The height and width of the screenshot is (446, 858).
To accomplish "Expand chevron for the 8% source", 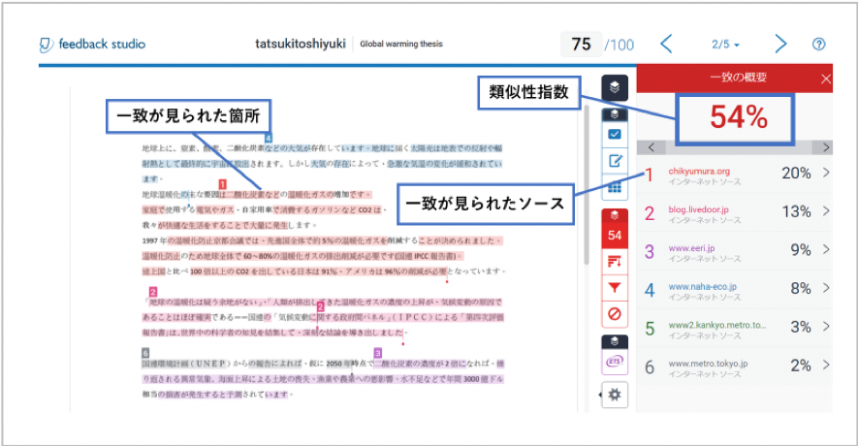I will [826, 287].
